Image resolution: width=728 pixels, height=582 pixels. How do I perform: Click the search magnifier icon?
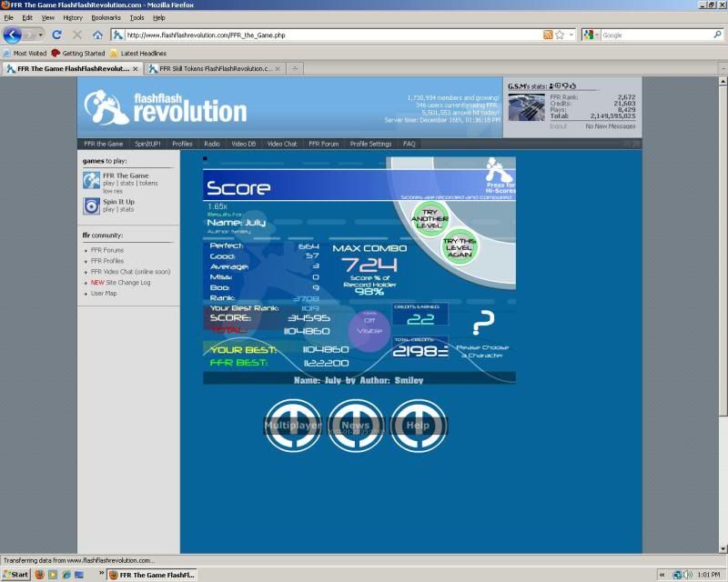point(717,35)
